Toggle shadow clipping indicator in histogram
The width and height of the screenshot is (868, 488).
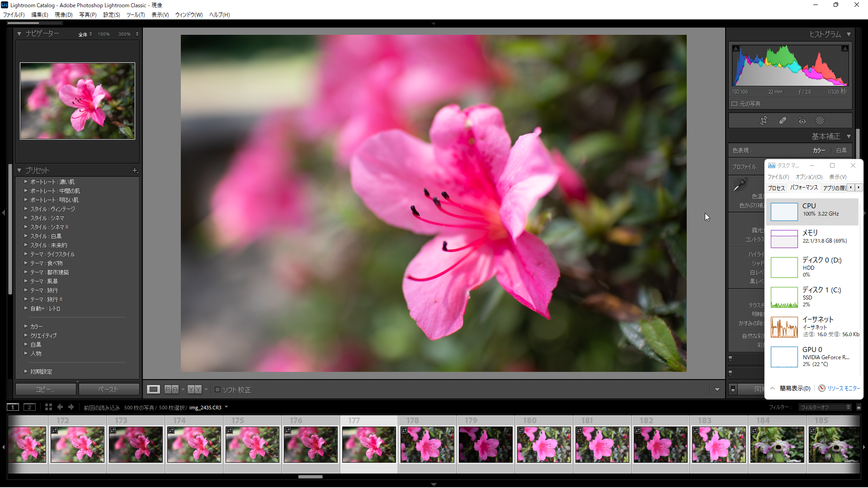point(736,48)
